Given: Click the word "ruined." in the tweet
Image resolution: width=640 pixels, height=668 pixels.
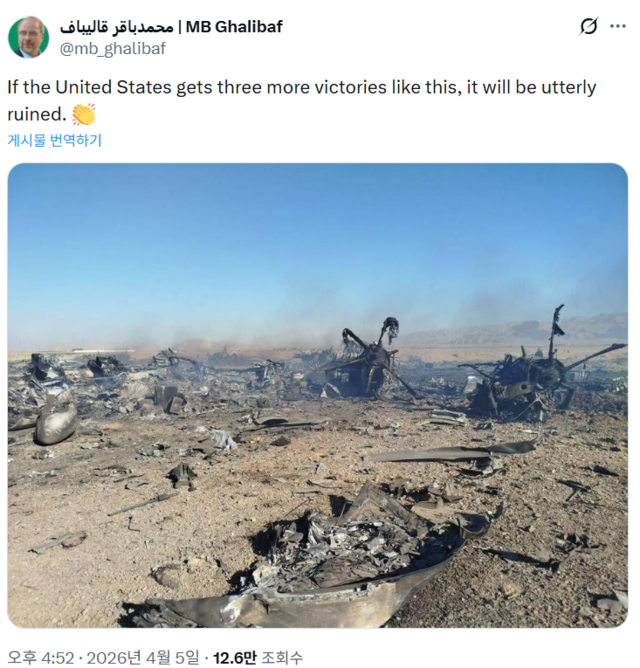Looking at the screenshot, I should [37, 114].
